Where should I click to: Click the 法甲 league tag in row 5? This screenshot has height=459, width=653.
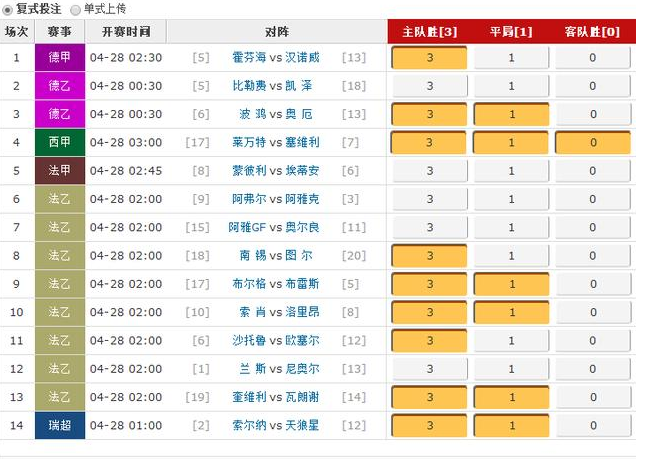(60, 171)
